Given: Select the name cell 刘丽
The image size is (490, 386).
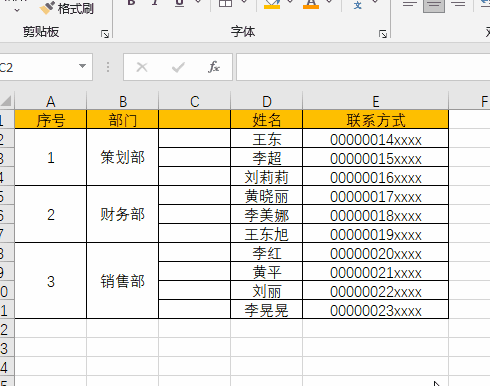Looking at the screenshot, I should pos(267,290).
